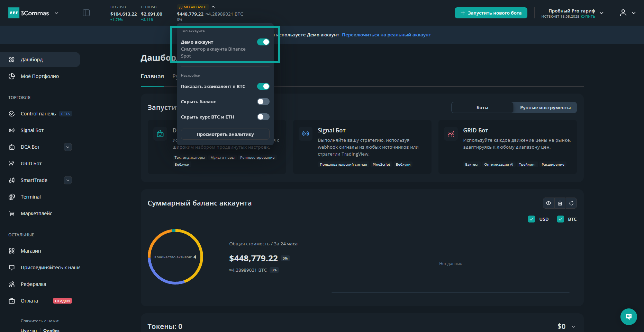
Task: Switch to Боты tab
Action: (x=482, y=107)
